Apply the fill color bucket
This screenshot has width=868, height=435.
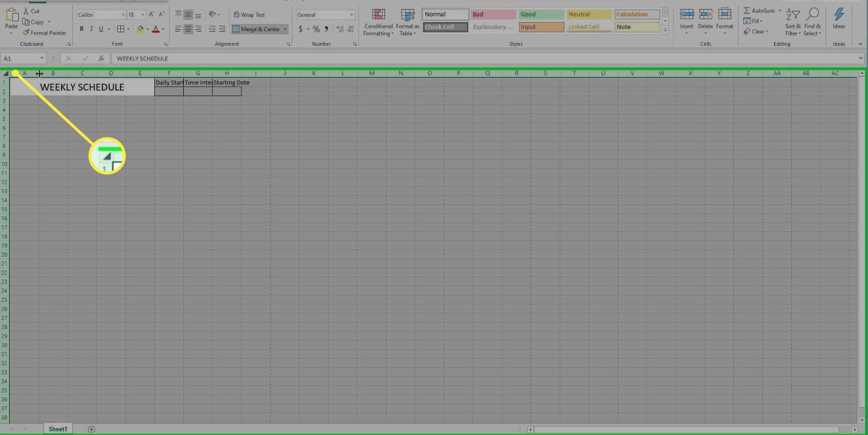(141, 29)
